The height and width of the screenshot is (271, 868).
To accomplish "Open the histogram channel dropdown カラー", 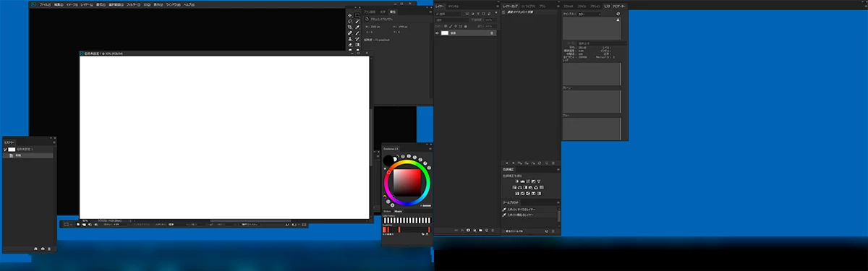I will click(590, 14).
